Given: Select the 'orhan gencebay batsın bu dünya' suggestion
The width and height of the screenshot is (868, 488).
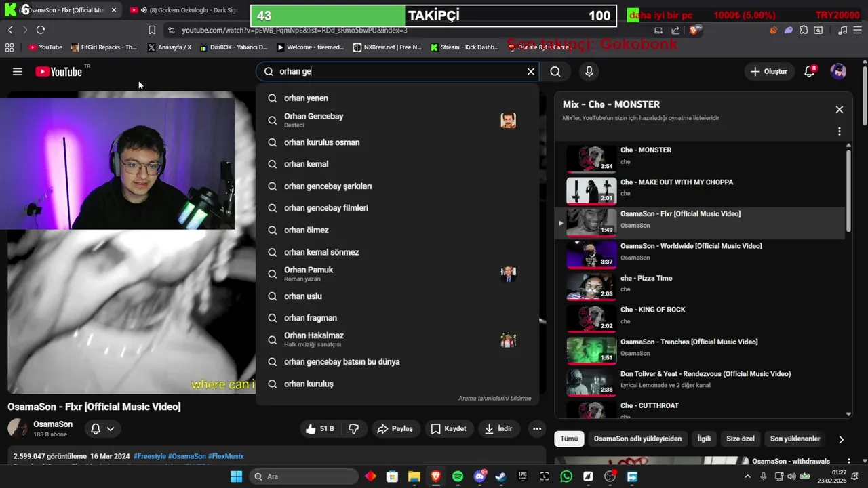Looking at the screenshot, I should [397, 361].
